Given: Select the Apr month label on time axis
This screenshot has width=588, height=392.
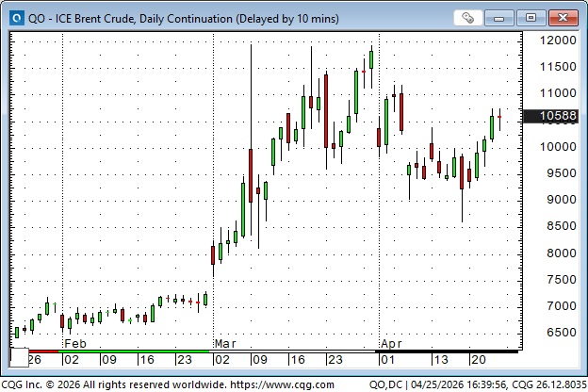Looking at the screenshot, I should [391, 344].
